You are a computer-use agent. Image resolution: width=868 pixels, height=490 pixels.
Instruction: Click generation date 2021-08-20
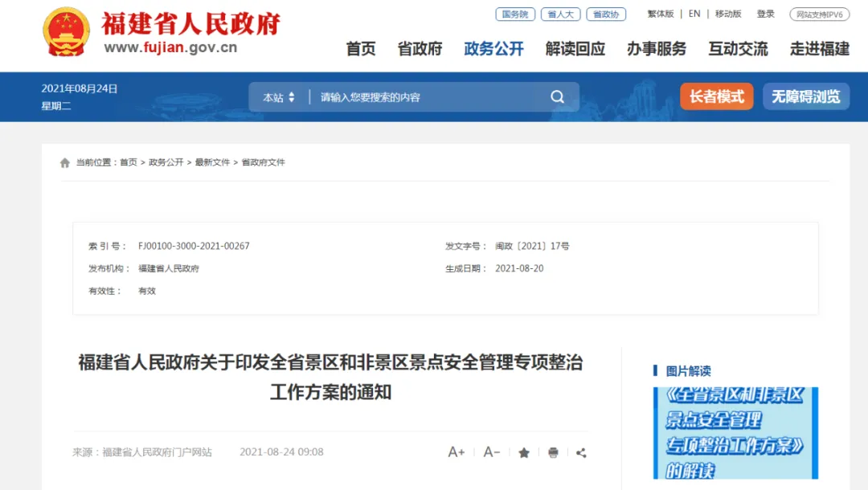[x=519, y=268]
